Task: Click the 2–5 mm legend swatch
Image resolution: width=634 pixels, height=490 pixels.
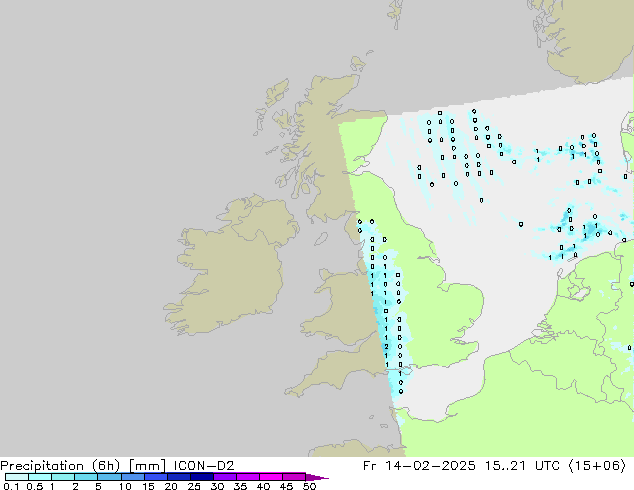Action: tap(86, 477)
